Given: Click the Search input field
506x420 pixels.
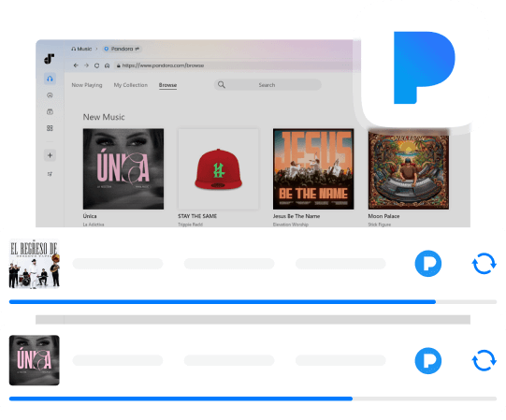Looking at the screenshot, I should pyautogui.click(x=267, y=85).
